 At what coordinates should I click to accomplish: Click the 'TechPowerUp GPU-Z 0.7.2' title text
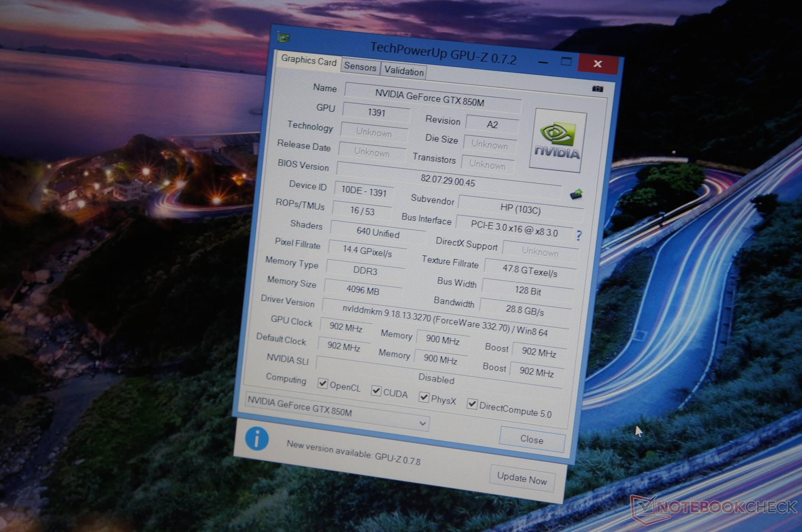coord(443,53)
